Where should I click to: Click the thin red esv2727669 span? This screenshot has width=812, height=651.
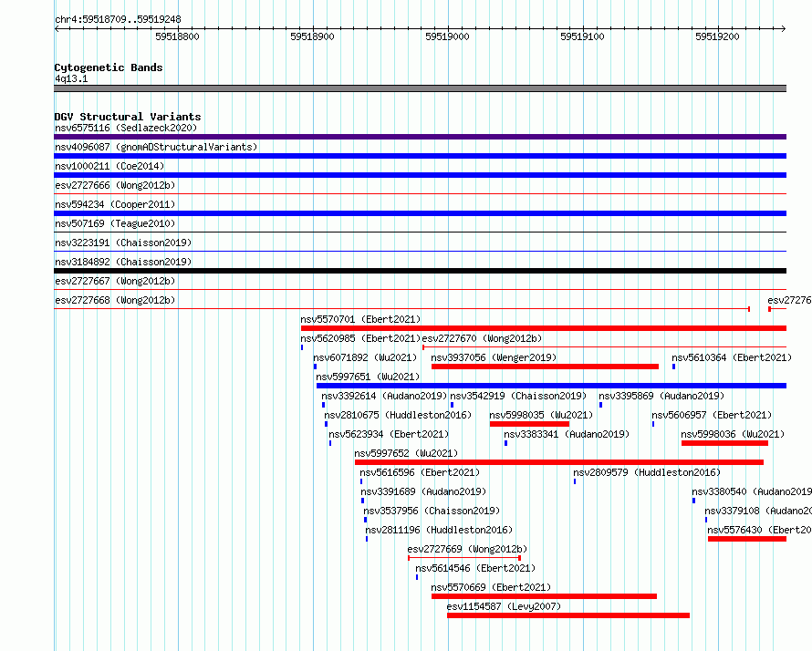pyautogui.click(x=464, y=558)
